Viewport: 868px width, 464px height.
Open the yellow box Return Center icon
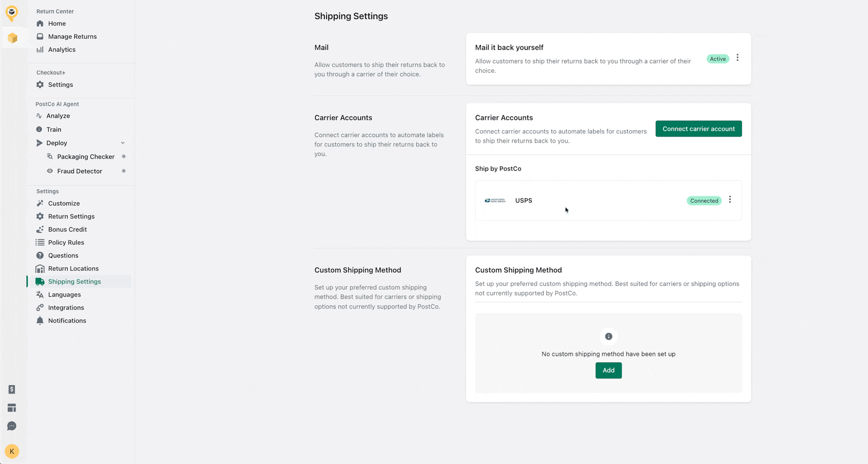pyautogui.click(x=13, y=38)
